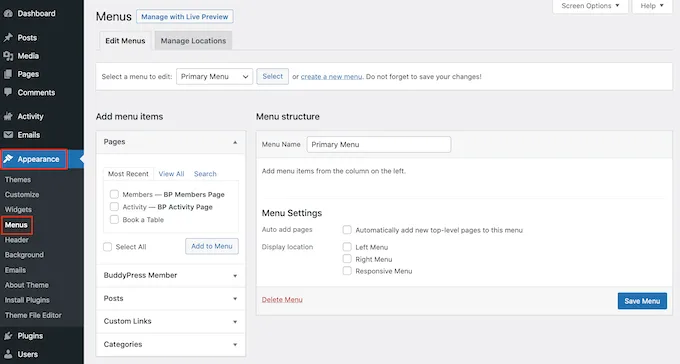
Task: Click the Emails envelope icon
Action: [8, 134]
